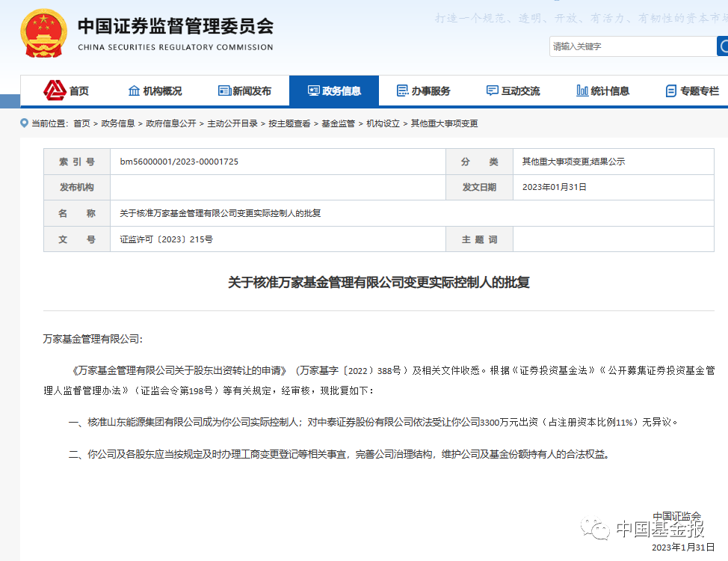Click the bar chart icon beside 统计信息

(x=582, y=91)
